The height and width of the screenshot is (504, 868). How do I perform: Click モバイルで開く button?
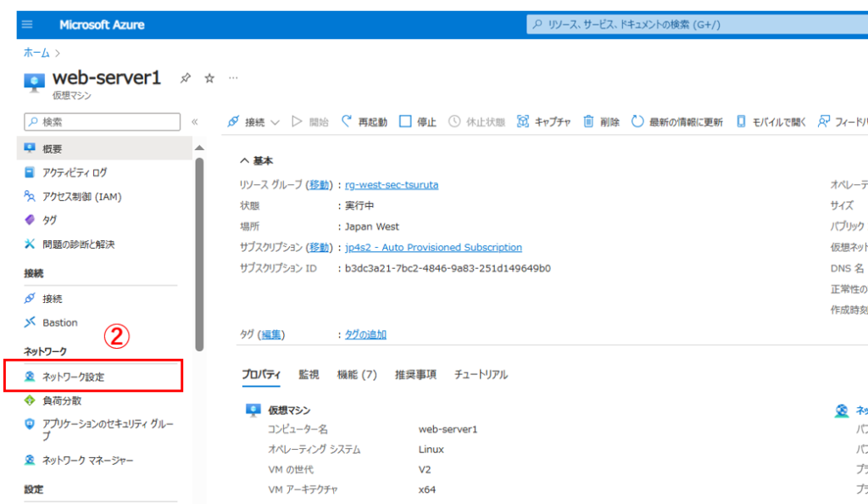click(x=771, y=122)
